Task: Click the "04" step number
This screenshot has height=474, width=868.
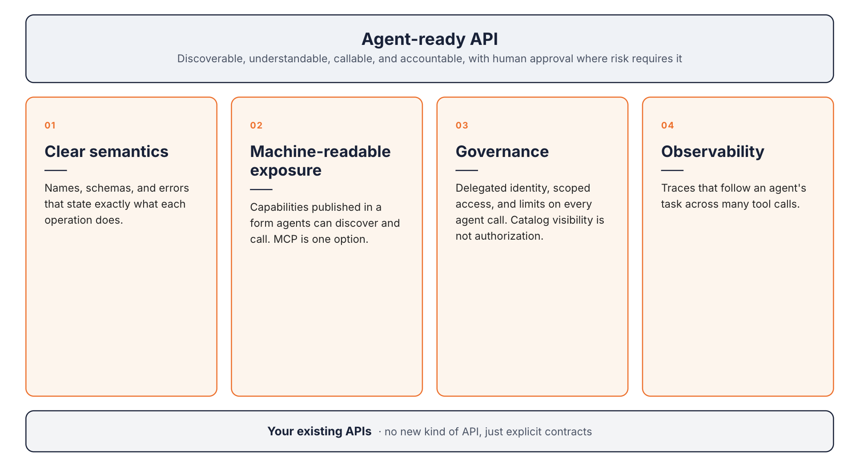Action: point(667,125)
